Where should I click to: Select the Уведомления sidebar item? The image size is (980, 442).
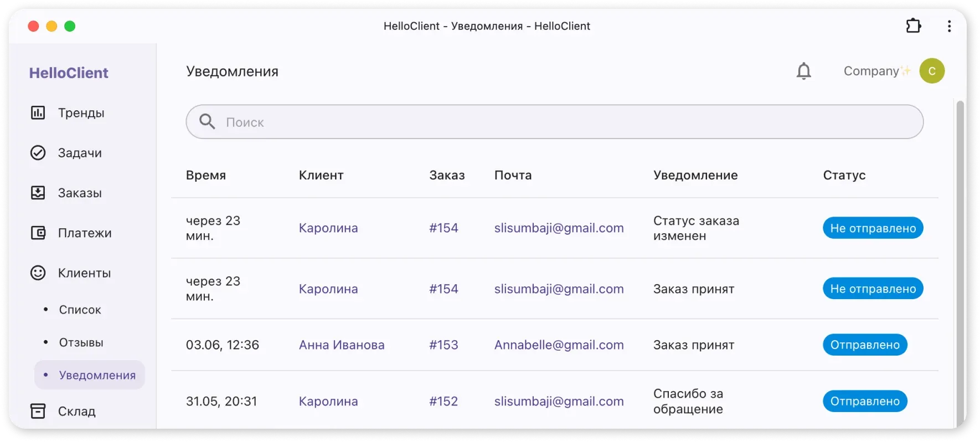coord(97,375)
